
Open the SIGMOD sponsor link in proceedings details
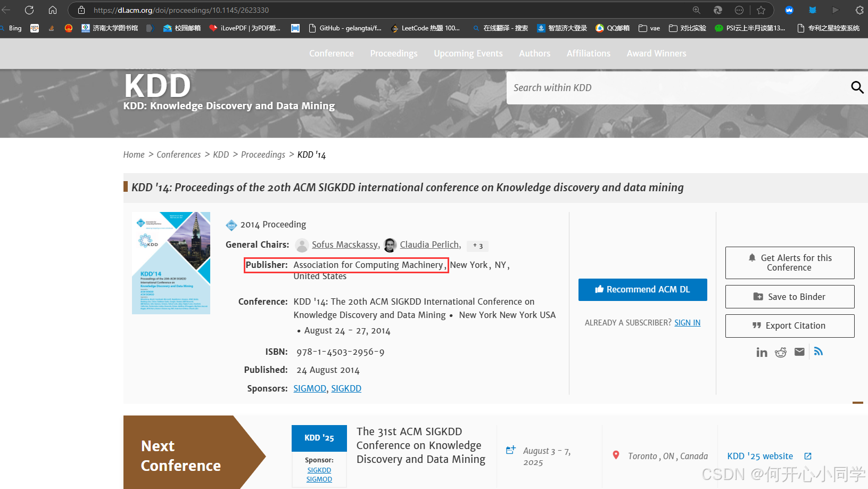click(x=310, y=388)
